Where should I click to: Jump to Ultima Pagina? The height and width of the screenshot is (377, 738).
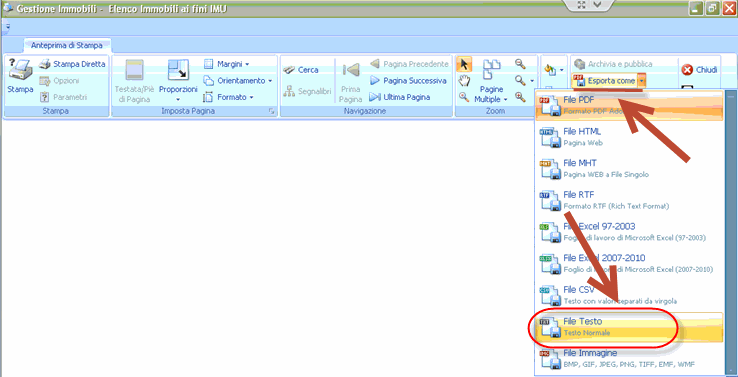pos(400,97)
